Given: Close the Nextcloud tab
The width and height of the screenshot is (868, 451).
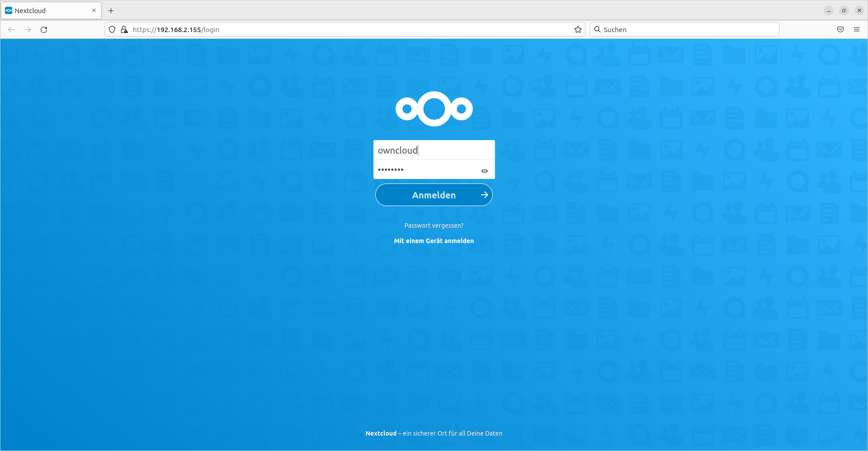Looking at the screenshot, I should click(94, 10).
